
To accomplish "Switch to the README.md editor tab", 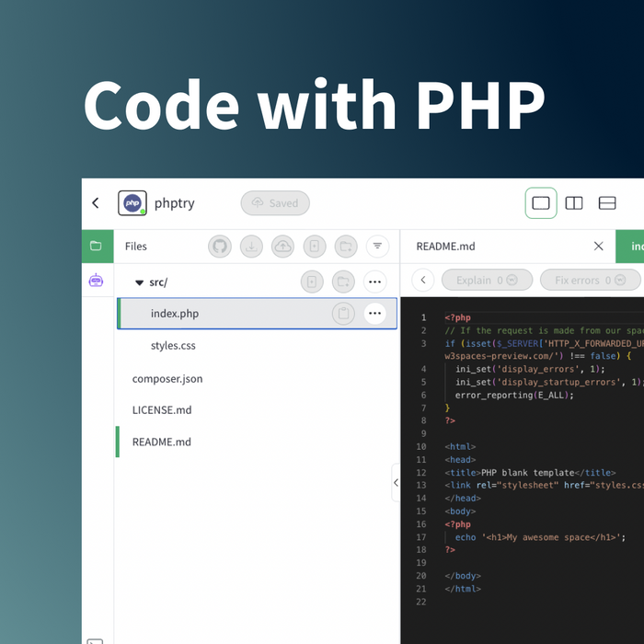I will 446,247.
